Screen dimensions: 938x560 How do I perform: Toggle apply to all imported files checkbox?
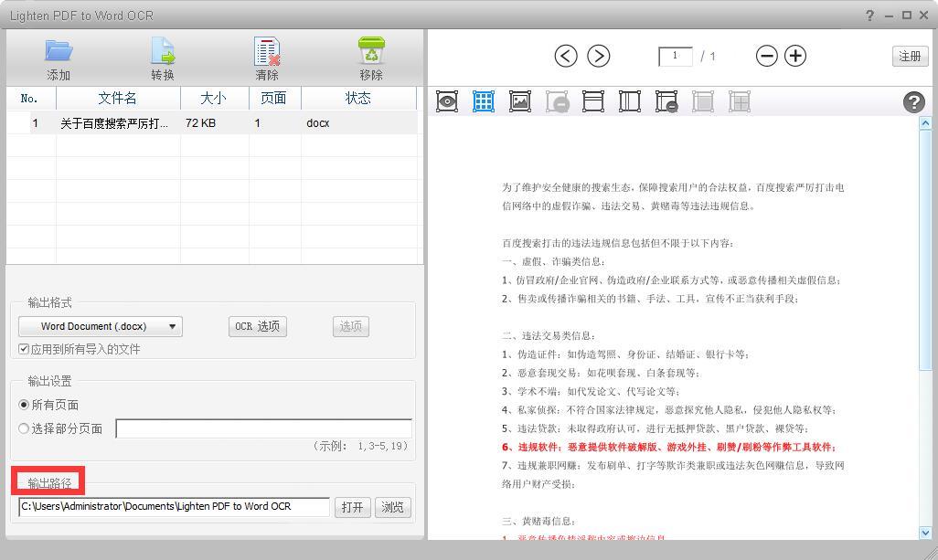(25, 349)
